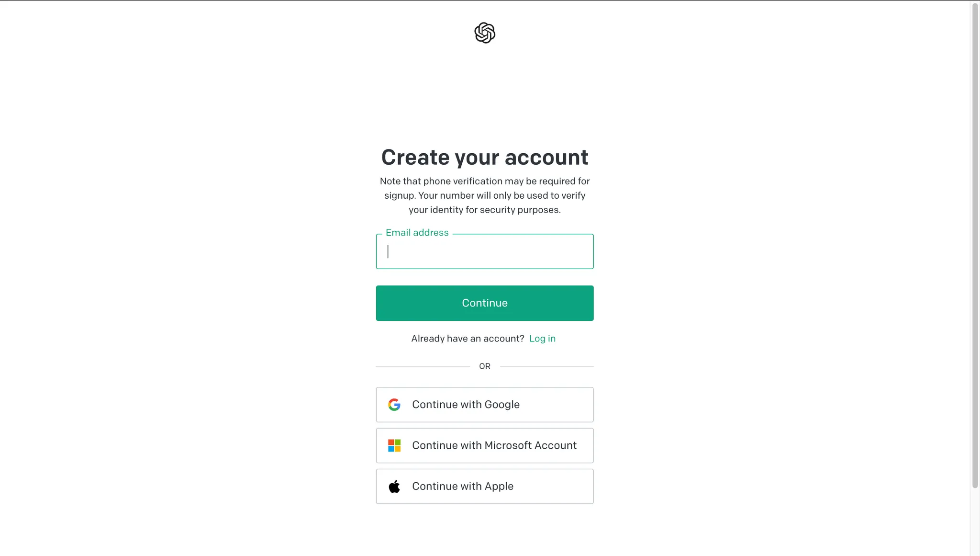Click the scrollbar track below the thumb
Screen dimensions: 980x556
[975, 522]
